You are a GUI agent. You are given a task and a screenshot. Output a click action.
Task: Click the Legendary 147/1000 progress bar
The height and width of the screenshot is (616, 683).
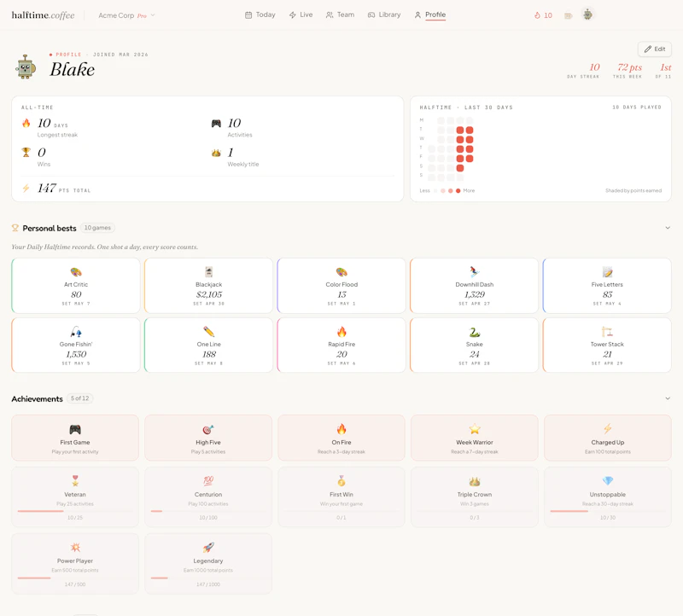click(x=208, y=578)
